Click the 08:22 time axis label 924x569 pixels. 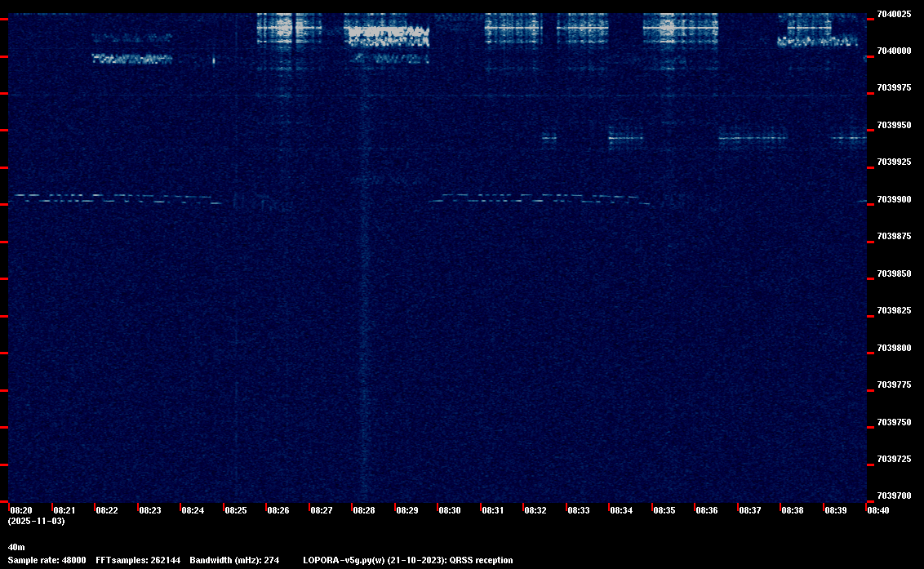(x=107, y=510)
